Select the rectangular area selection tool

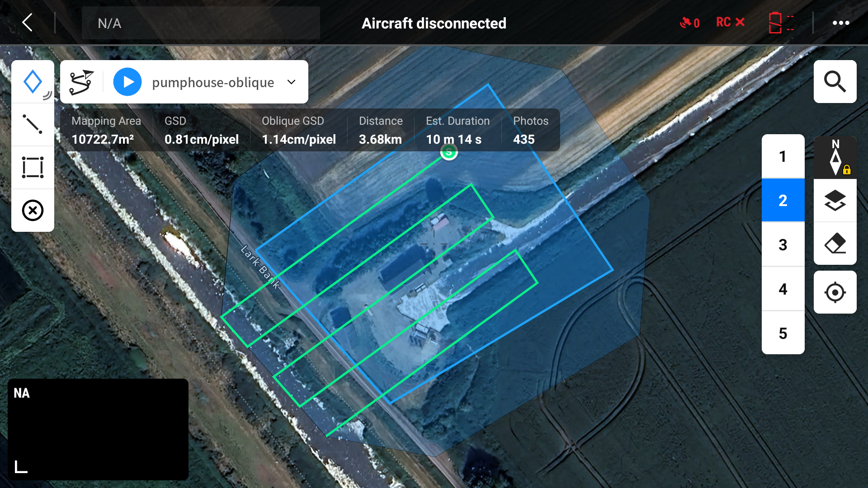point(33,167)
